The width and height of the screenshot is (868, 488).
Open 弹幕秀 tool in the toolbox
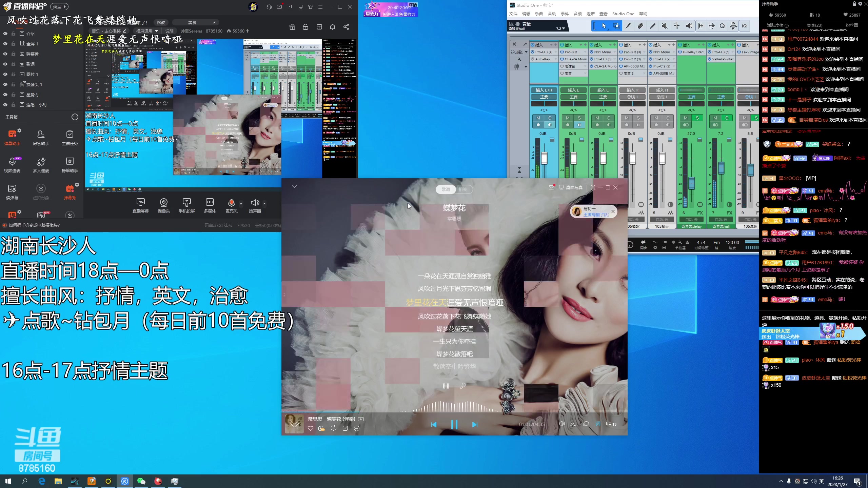click(70, 191)
